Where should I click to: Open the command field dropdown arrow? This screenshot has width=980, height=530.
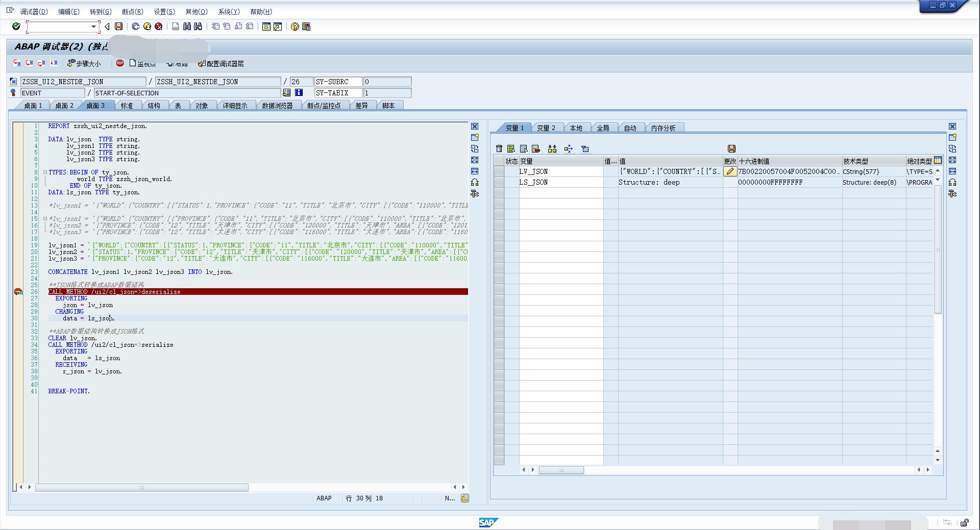[93, 27]
